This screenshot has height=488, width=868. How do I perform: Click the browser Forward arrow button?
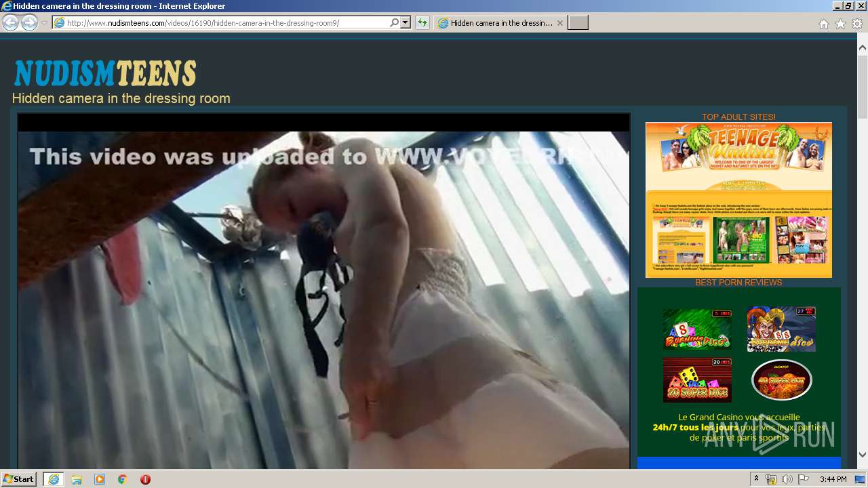point(29,22)
